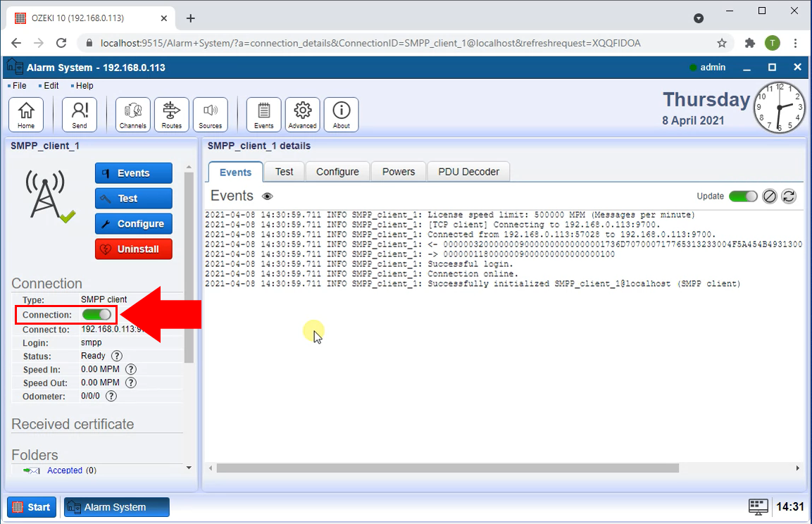The image size is (812, 524).
Task: Click the Alarm System title bar icon
Action: 15,68
